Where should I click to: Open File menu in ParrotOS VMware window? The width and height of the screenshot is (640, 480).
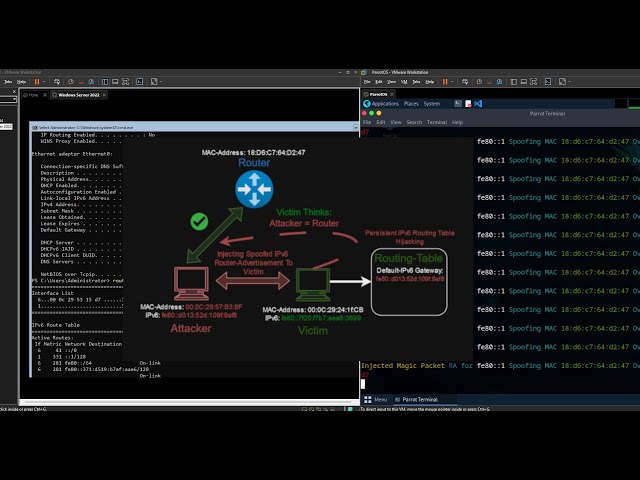(367, 82)
